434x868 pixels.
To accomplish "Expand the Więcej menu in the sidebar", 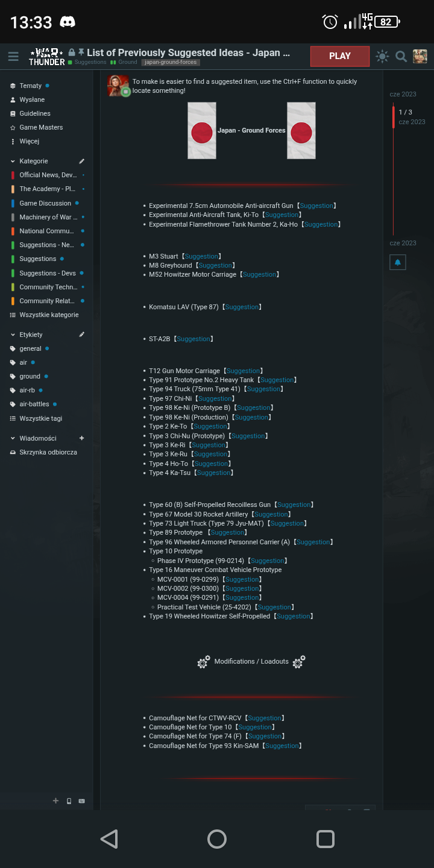I will point(29,141).
